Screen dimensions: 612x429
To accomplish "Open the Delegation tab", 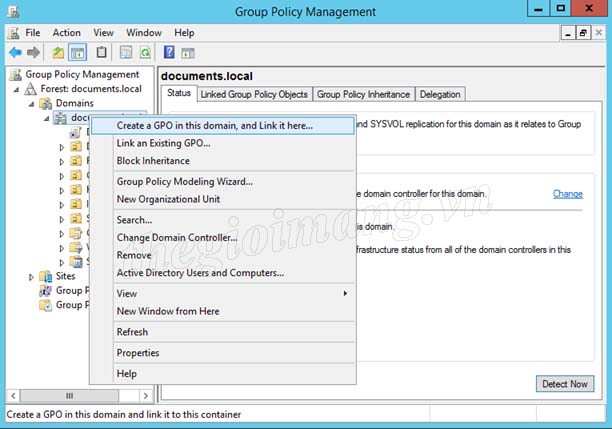I will coord(440,94).
